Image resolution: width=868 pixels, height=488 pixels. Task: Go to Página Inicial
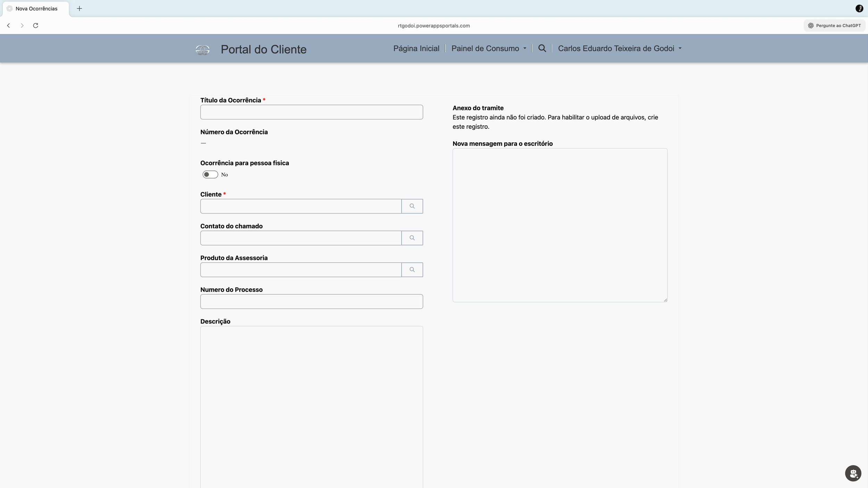(x=416, y=49)
